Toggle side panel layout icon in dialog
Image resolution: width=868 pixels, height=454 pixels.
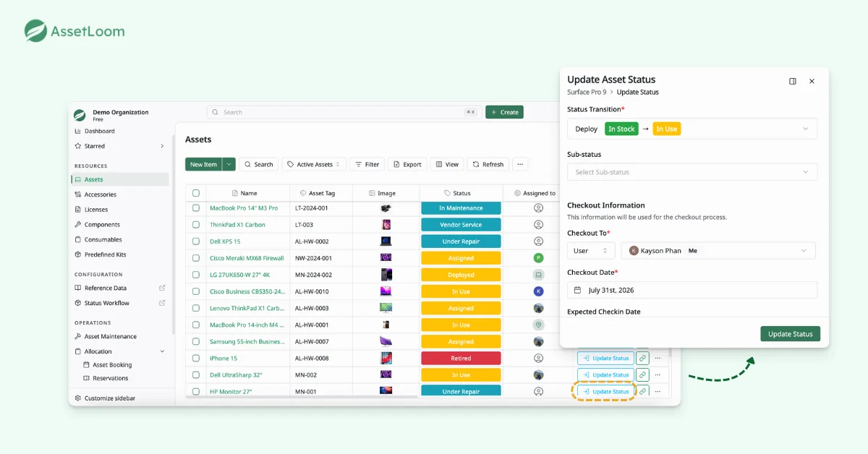(x=793, y=81)
